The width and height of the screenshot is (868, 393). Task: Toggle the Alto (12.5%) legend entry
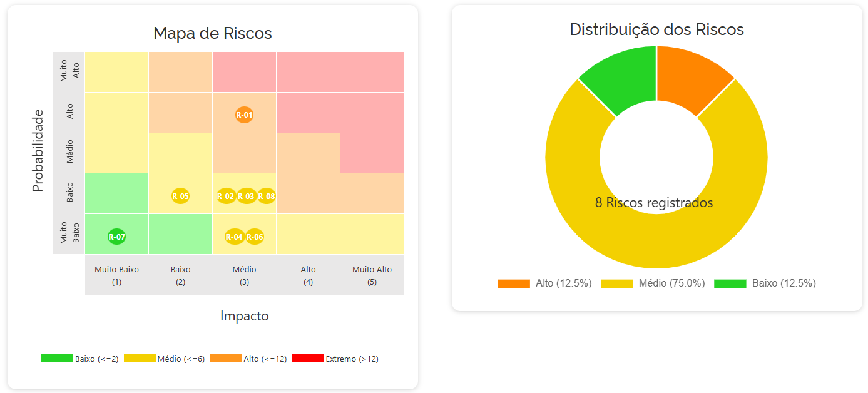coord(544,283)
